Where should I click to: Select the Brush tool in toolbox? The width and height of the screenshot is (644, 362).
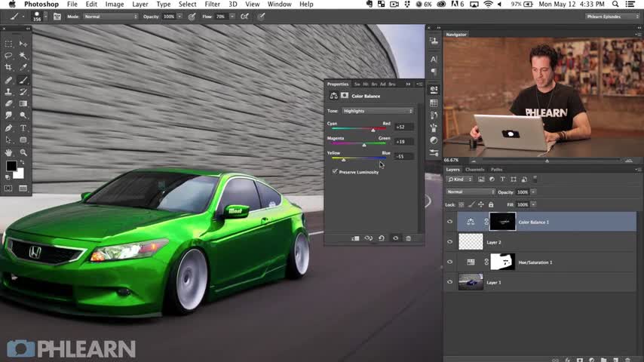tap(23, 80)
